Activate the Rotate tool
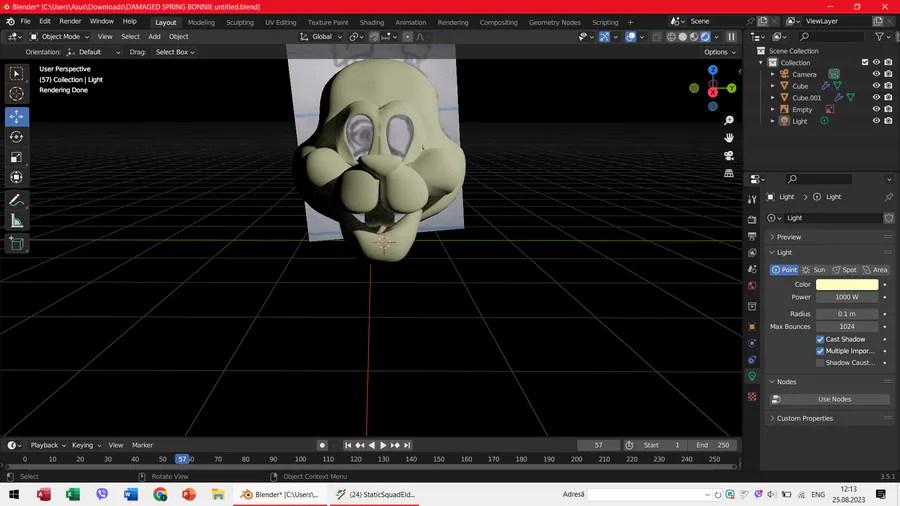This screenshot has height=506, width=900. pyautogui.click(x=17, y=137)
